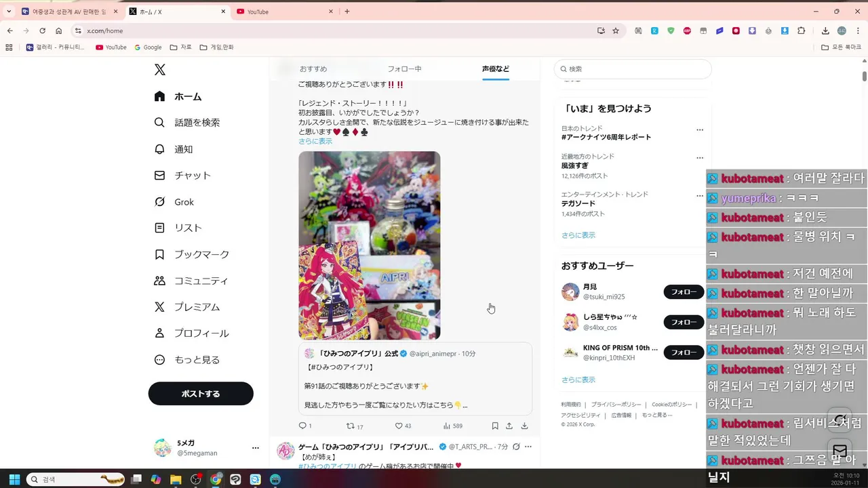The image size is (868, 488).
Task: Open ブックマーク in the sidebar
Action: [x=192, y=254]
